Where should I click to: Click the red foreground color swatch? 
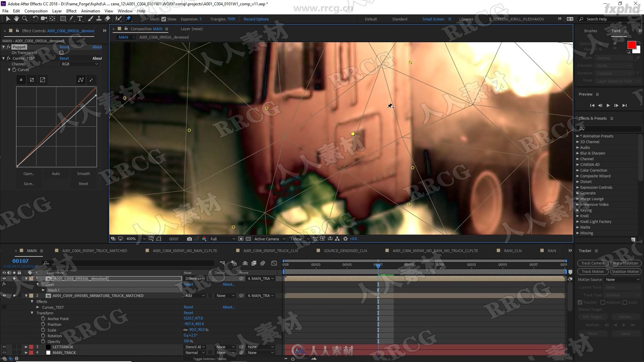632,45
